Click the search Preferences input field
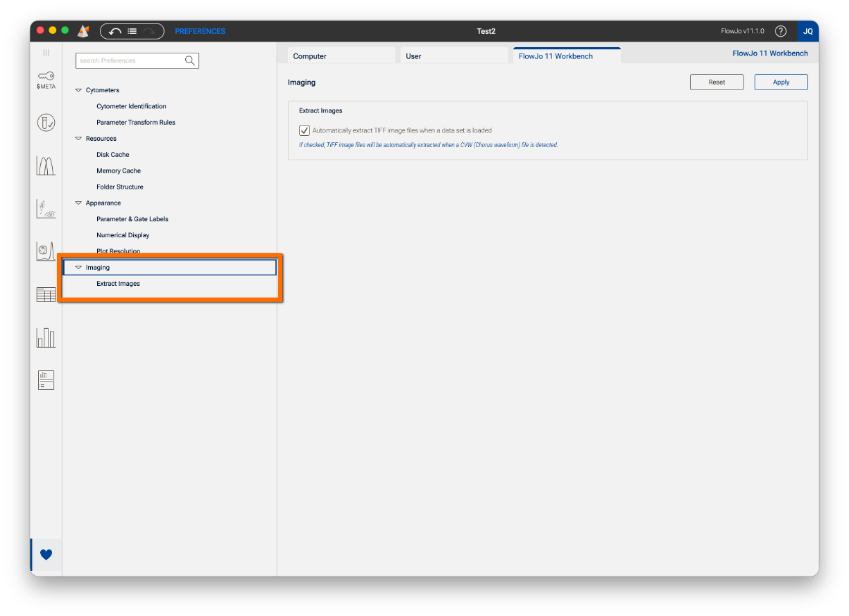Viewport: 849px width, 616px height. (x=130, y=61)
